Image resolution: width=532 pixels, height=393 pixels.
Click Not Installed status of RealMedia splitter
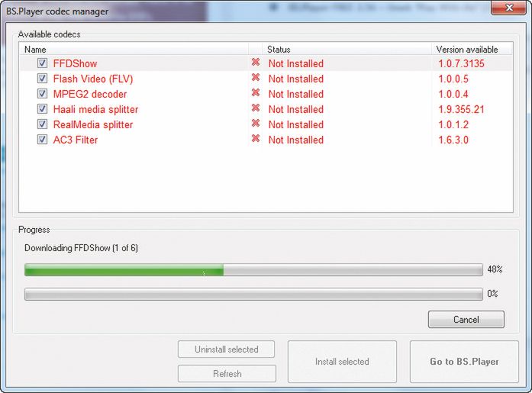pyautogui.click(x=296, y=124)
